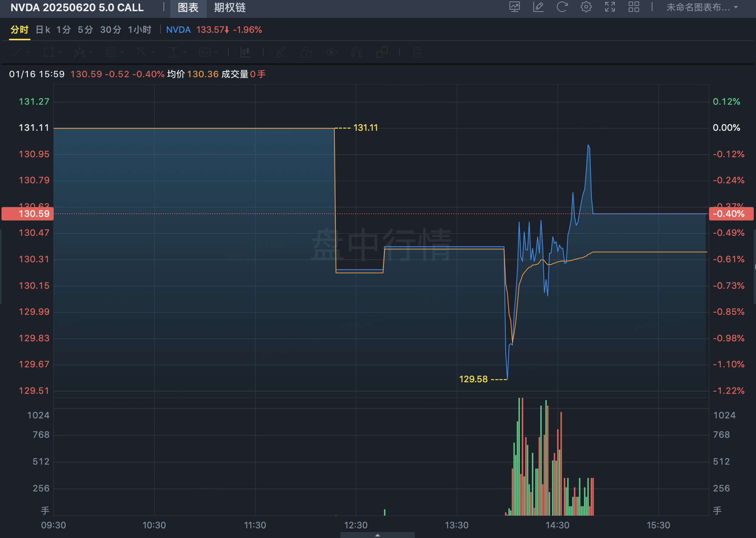Image resolution: width=756 pixels, height=538 pixels.
Task: Select the candlestick chart type icon
Action: [245, 53]
